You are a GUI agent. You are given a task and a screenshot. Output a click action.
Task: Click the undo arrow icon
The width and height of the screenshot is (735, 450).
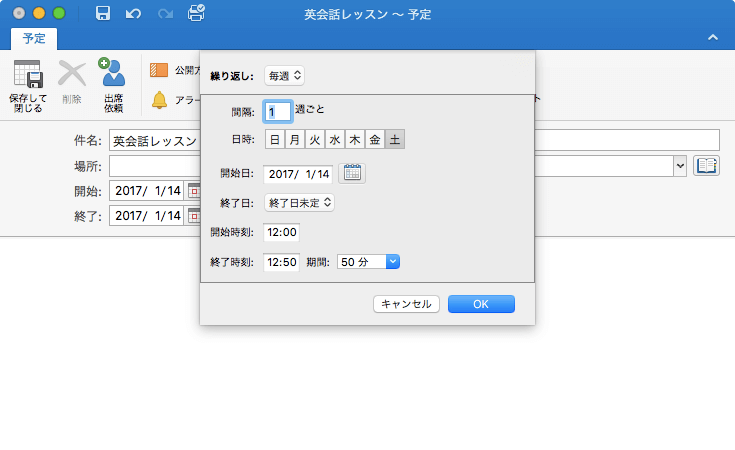134,15
